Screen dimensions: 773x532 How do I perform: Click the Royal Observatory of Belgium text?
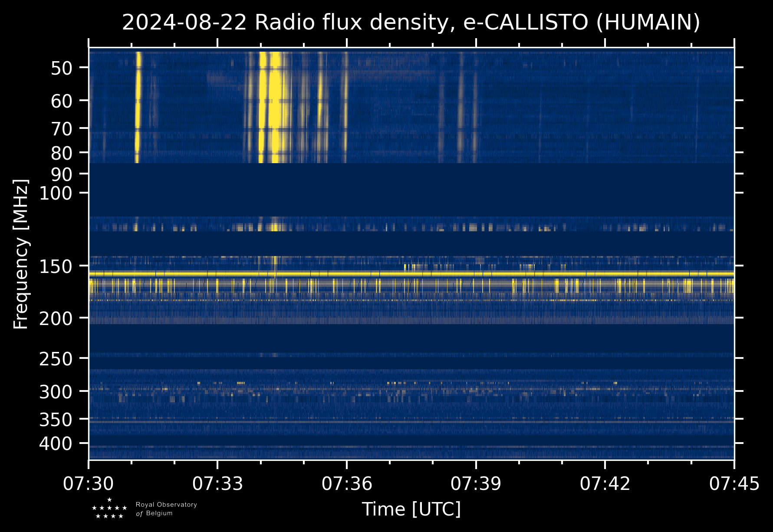pyautogui.click(x=166, y=509)
